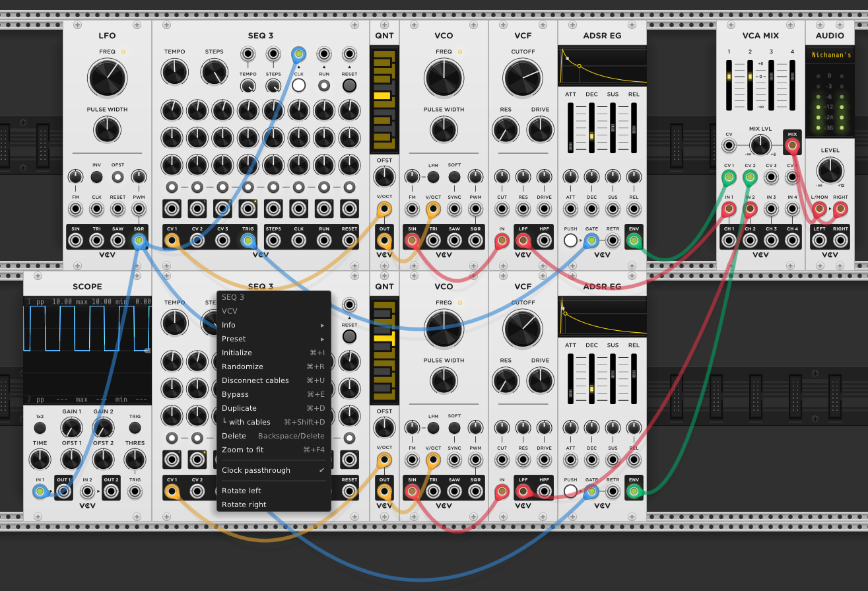Expand the Preset submenu
868x591 pixels.
(273, 339)
